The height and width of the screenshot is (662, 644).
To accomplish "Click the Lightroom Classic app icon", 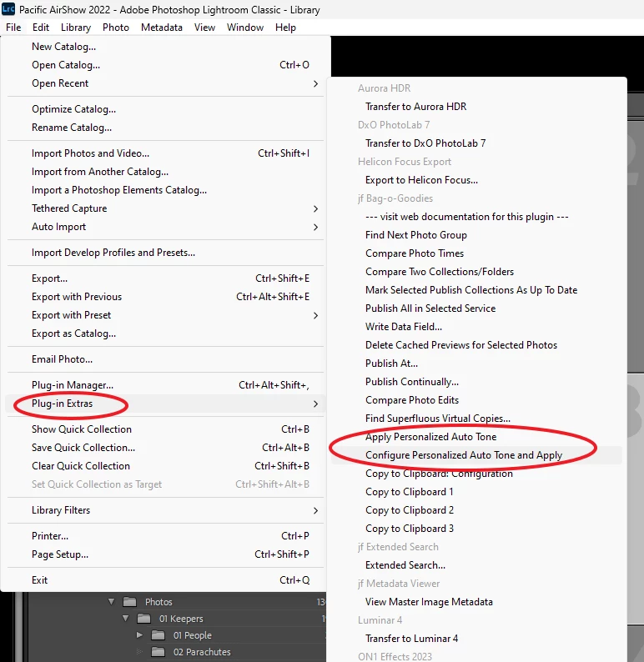I will 8,9.
